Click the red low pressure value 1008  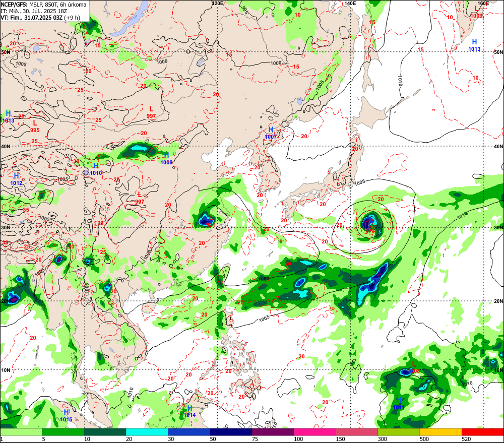click(414, 371)
